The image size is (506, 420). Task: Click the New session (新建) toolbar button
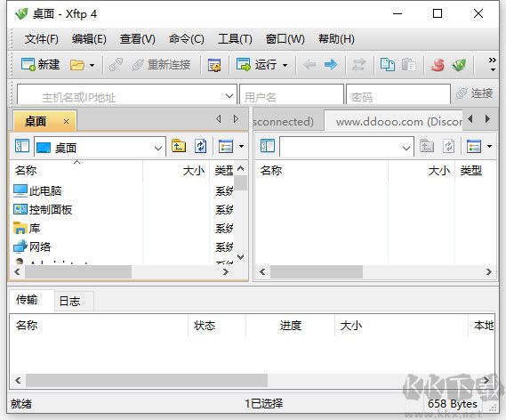coord(40,65)
